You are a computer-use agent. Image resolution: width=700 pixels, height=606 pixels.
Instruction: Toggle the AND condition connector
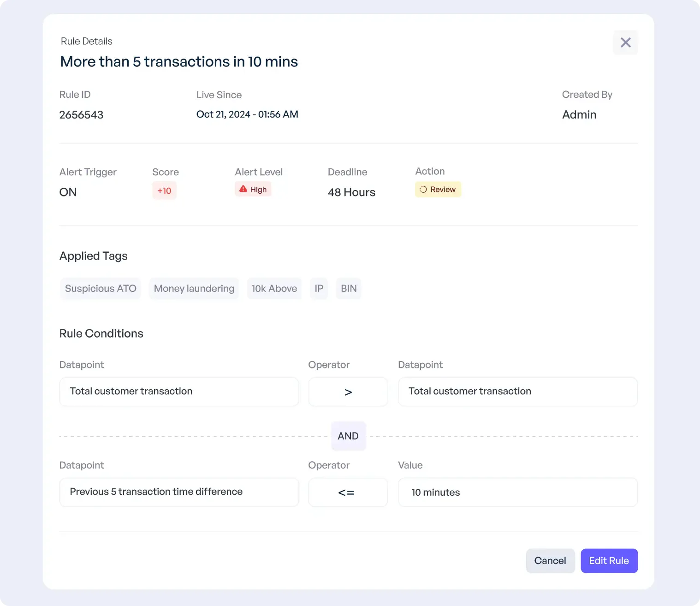pos(348,436)
